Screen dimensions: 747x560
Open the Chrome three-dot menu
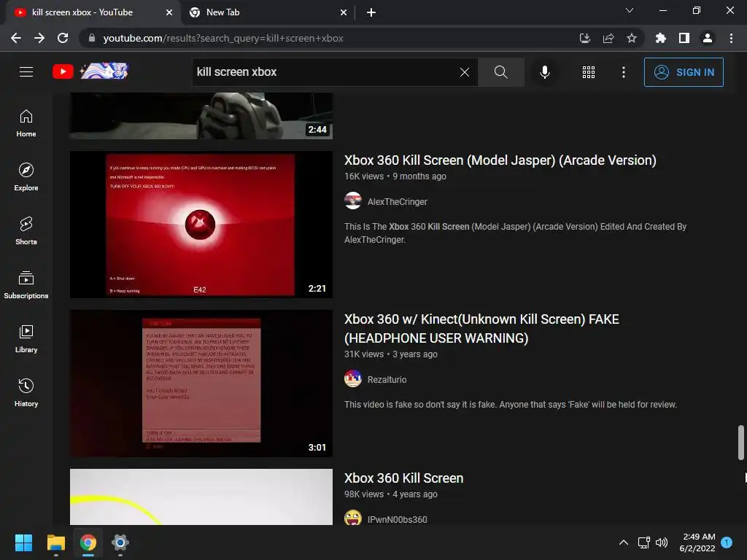coord(731,38)
